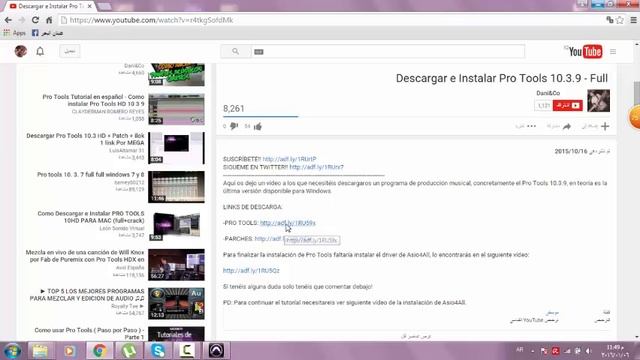
Task: Close the Descargar e Instalar browser tab
Action: pyautogui.click(x=89, y=6)
